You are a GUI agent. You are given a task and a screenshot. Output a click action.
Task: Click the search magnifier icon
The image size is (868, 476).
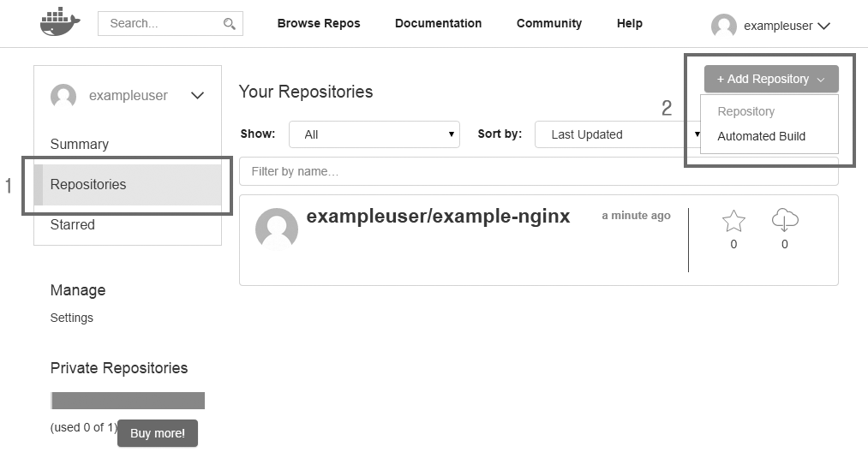[229, 24]
